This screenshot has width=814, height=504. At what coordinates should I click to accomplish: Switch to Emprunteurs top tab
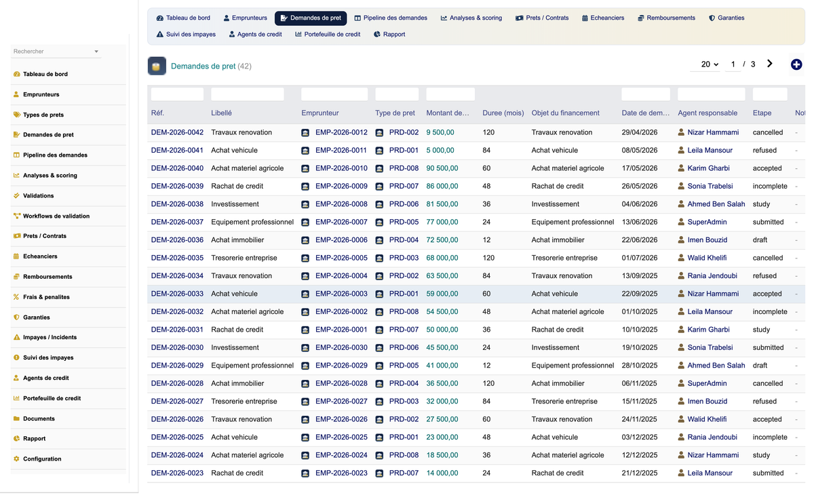(x=246, y=18)
